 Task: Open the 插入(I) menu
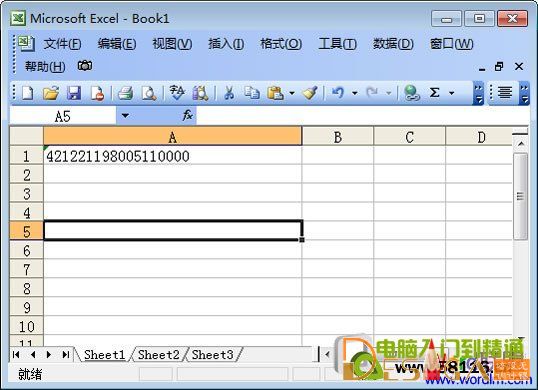click(226, 44)
